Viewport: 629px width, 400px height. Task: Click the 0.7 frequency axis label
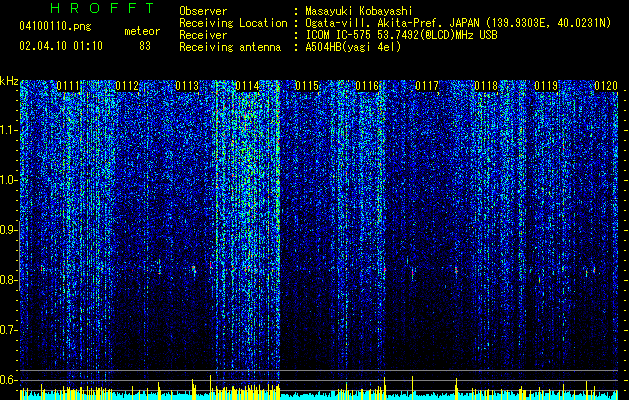click(9, 330)
